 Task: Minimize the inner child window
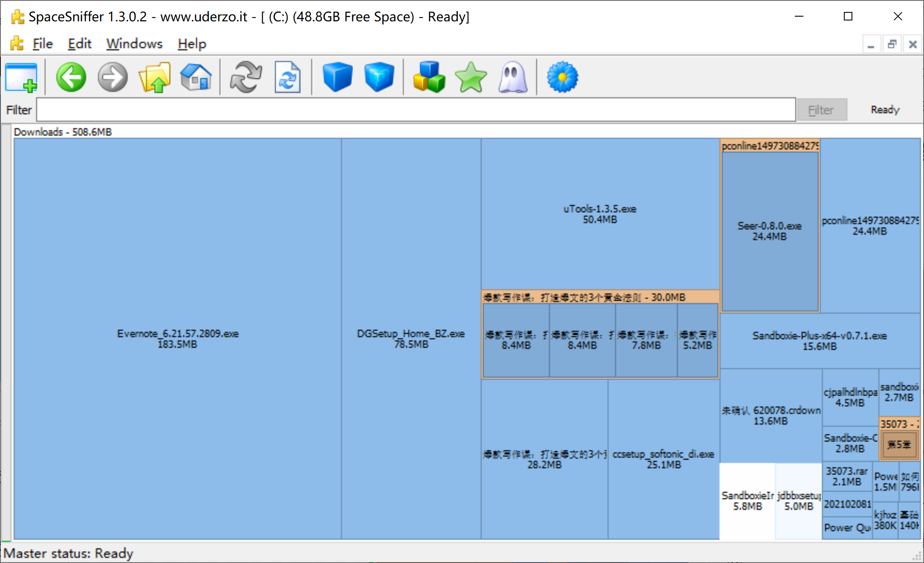pyautogui.click(x=871, y=44)
